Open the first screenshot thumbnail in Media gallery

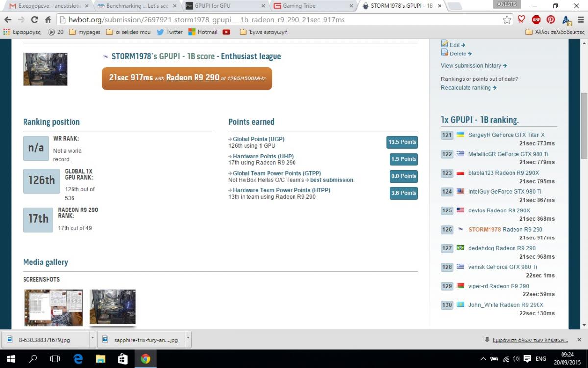[x=53, y=308]
